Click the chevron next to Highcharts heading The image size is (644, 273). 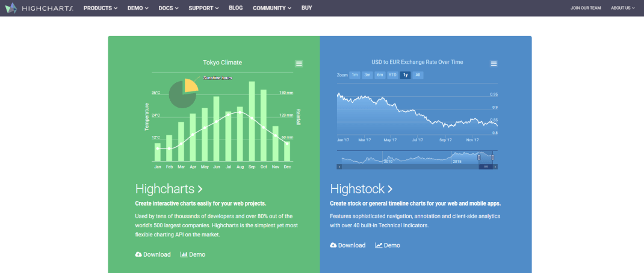(200, 189)
